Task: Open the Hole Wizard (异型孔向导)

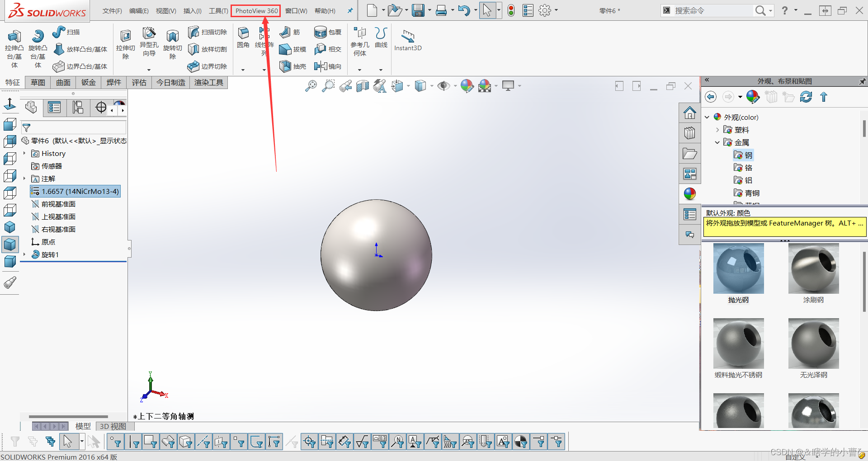Action: click(149, 42)
